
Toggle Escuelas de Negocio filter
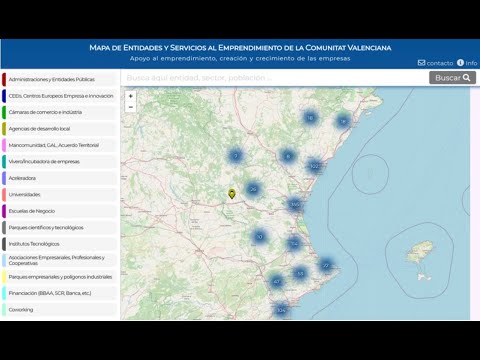coord(59,211)
